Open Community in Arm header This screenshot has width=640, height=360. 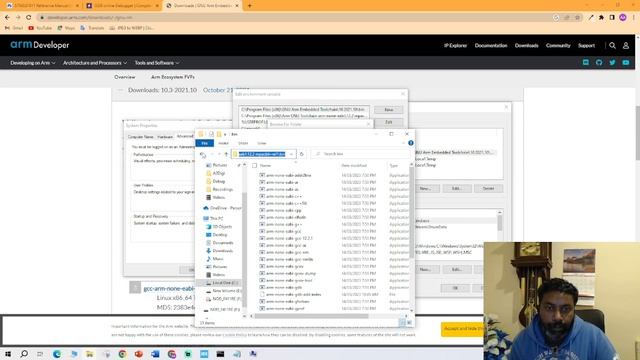[558, 46]
